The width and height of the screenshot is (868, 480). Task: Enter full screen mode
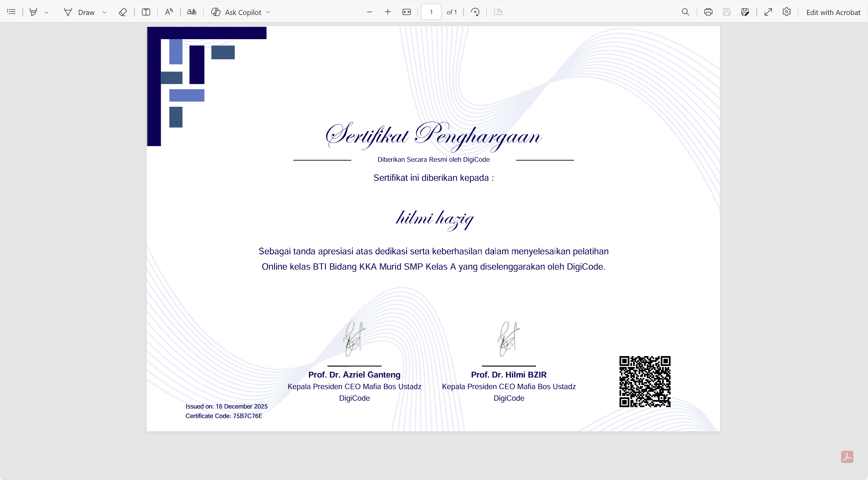tap(768, 12)
